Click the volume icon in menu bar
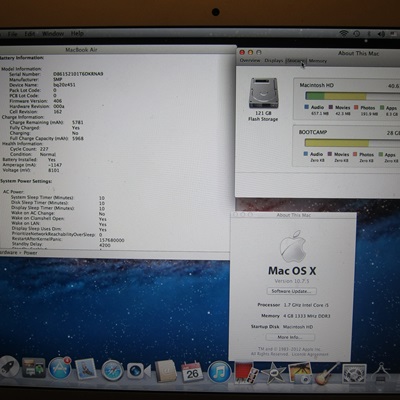The width and height of the screenshot is (400, 400). [x=382, y=34]
